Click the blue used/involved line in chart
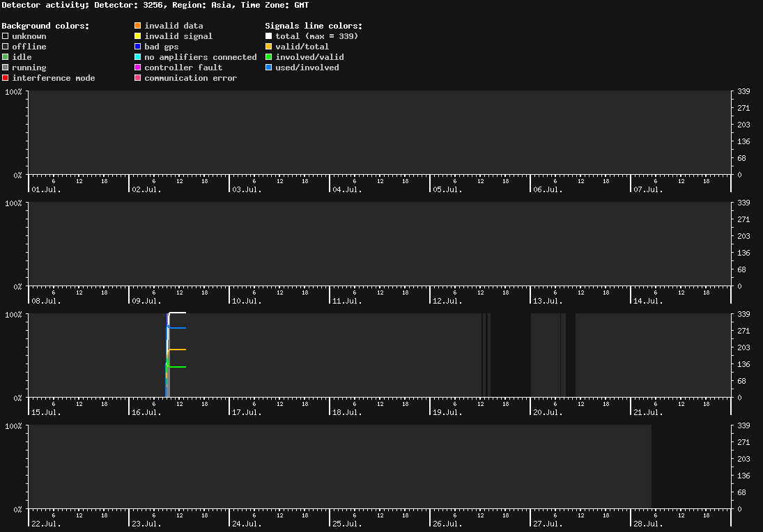This screenshot has height=532, width=763. [x=177, y=328]
